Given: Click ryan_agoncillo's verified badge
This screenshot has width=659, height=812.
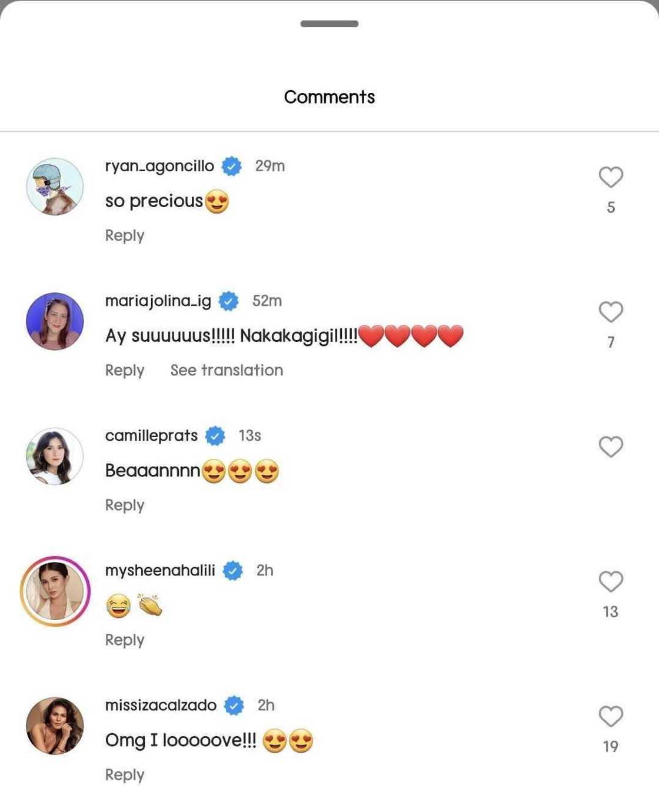Looking at the screenshot, I should [231, 165].
